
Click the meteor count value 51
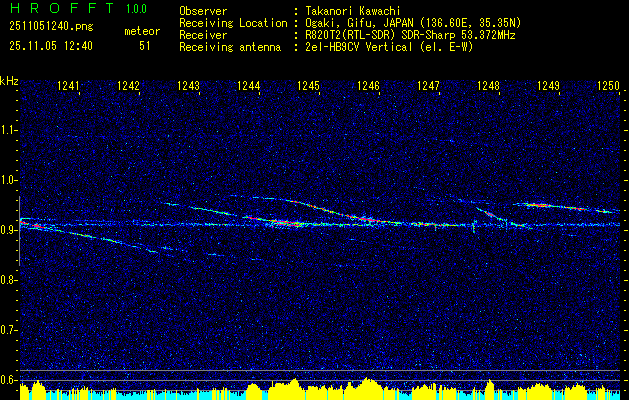145,46
